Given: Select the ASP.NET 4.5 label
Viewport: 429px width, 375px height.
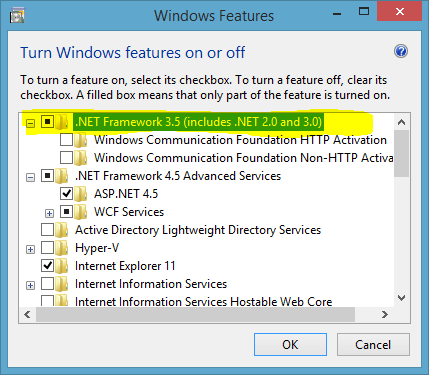Looking at the screenshot, I should [x=126, y=194].
